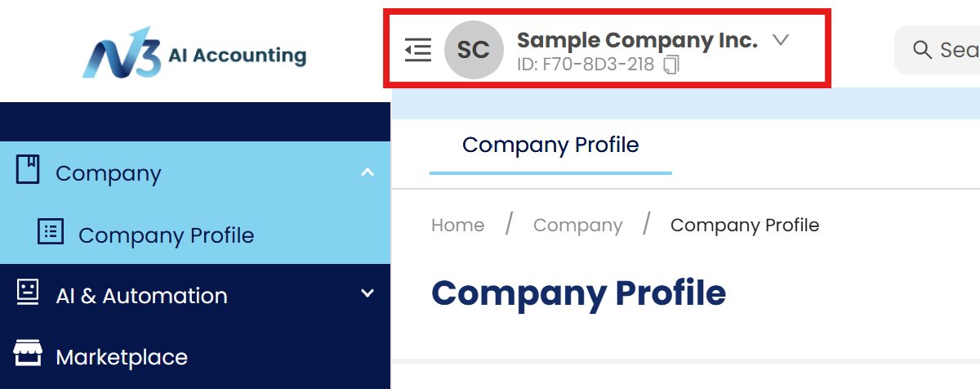
Task: Open Company Profile in the sidebar
Action: tap(166, 235)
